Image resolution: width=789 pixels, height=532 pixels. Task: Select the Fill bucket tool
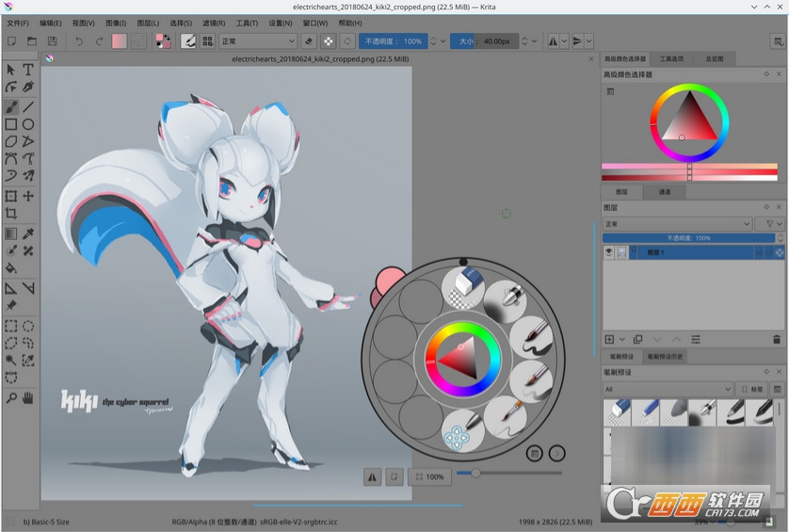coord(11,268)
